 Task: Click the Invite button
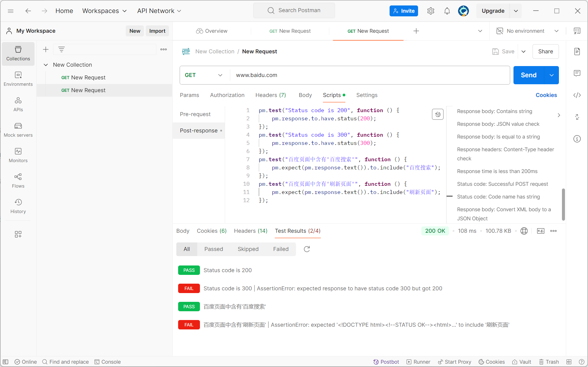404,11
